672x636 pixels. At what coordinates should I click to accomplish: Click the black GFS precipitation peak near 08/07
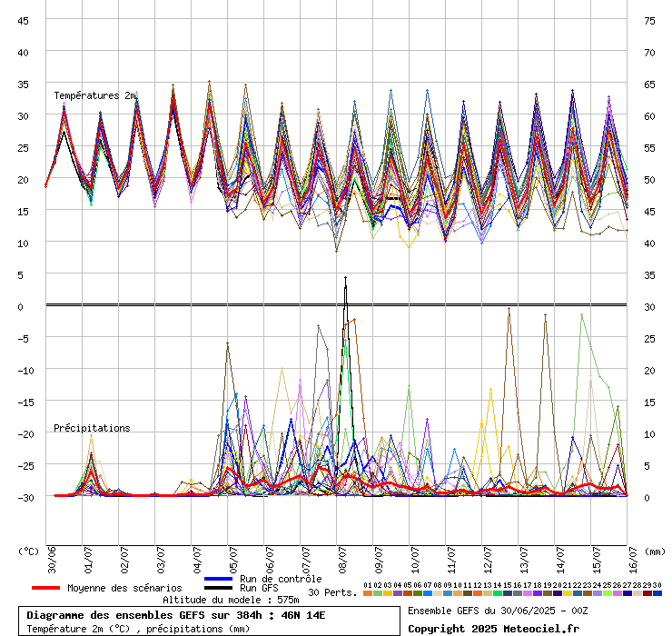click(345, 278)
